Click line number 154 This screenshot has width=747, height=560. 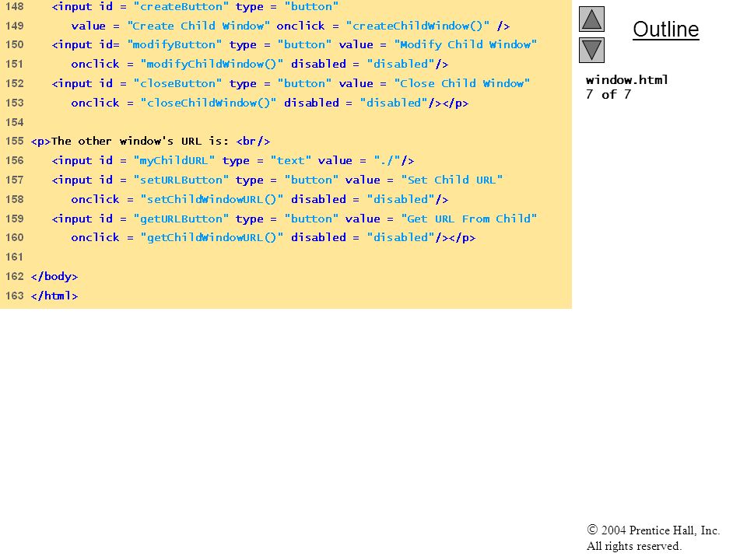click(x=14, y=122)
